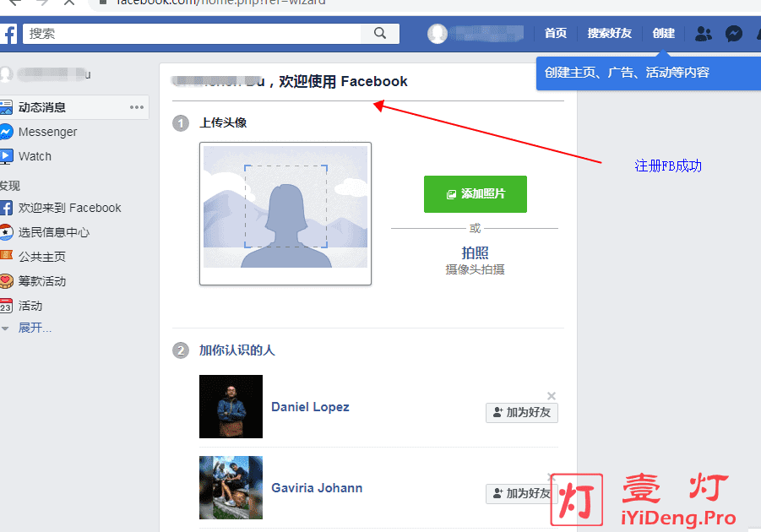Click the green 添加照片 button

pyautogui.click(x=475, y=194)
